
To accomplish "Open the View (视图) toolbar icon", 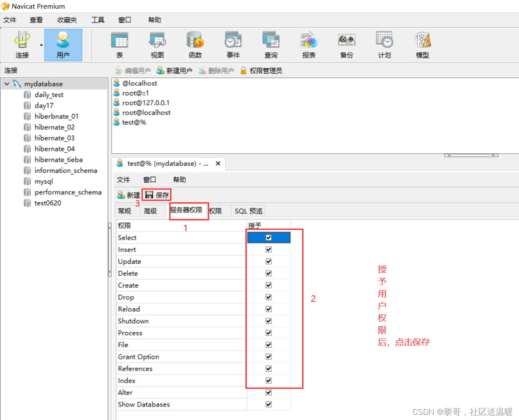I will tap(157, 45).
